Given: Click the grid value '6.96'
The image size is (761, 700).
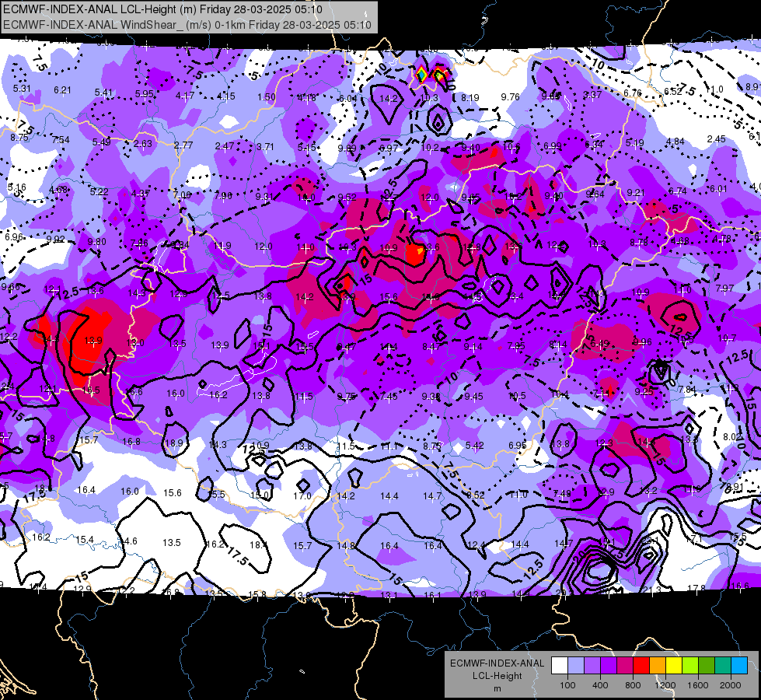Looking at the screenshot, I should (13, 237).
